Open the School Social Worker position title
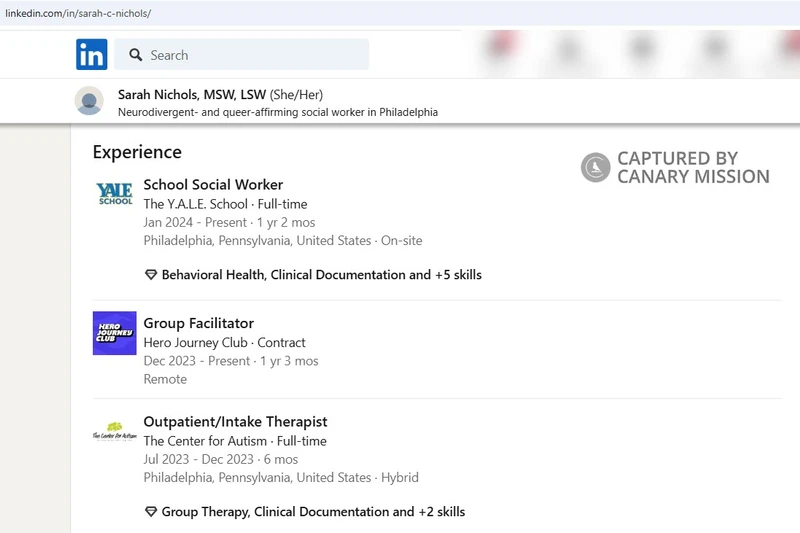This screenshot has width=800, height=533. 213,185
